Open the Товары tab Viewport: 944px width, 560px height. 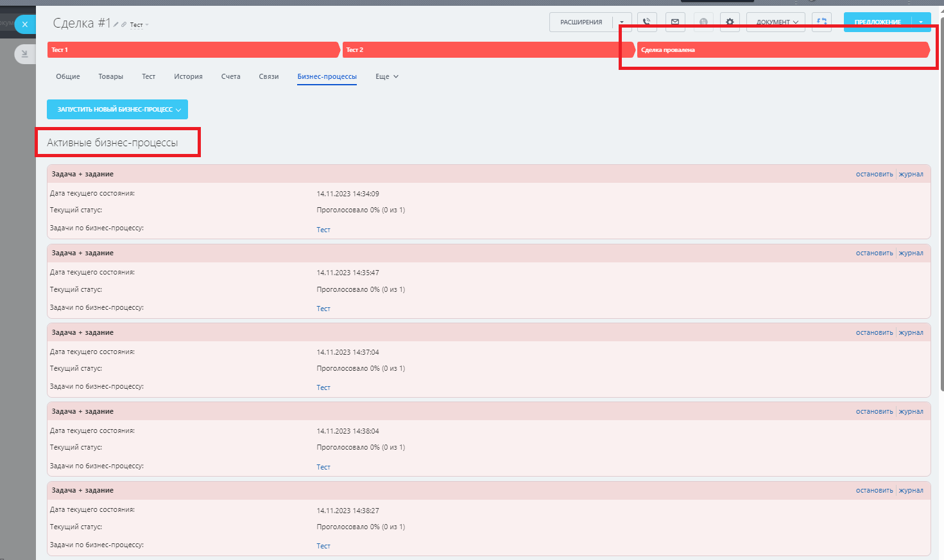[x=111, y=76]
